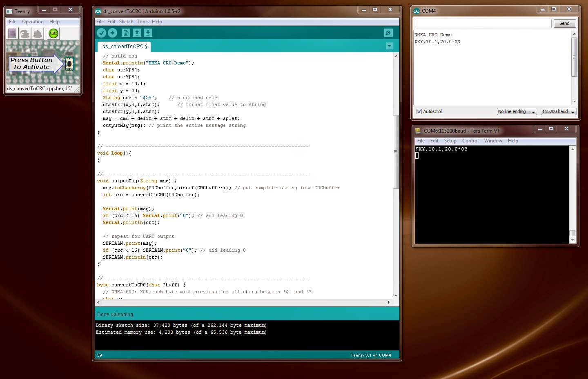This screenshot has height=379, width=588.
Task: Click the Teensy Program icon
Action: [x=25, y=33]
